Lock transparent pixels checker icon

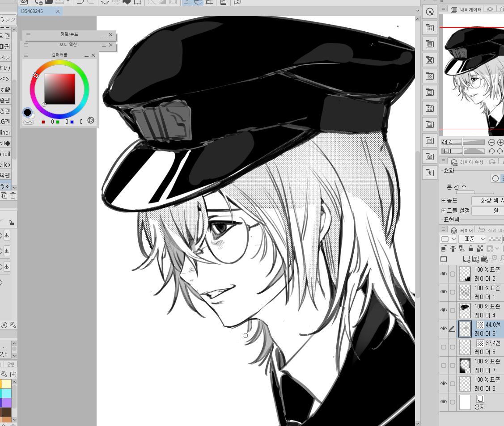[480, 249]
